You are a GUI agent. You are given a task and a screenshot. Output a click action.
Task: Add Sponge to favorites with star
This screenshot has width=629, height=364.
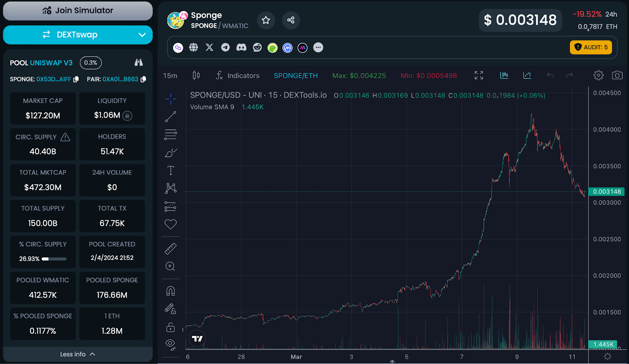(266, 20)
